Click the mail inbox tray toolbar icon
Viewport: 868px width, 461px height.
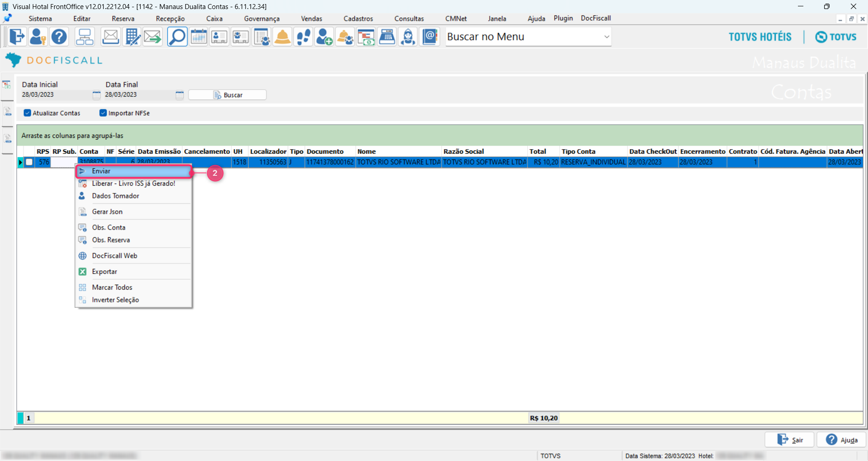point(110,37)
